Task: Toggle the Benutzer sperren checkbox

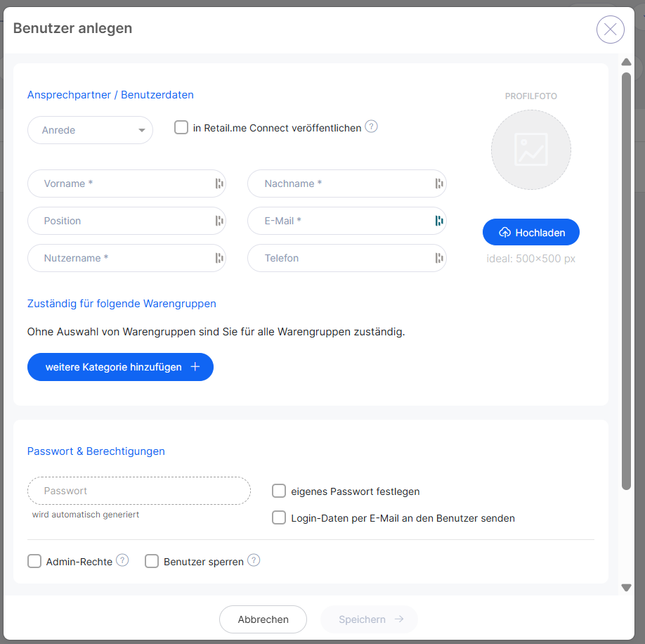Action: pos(152,561)
